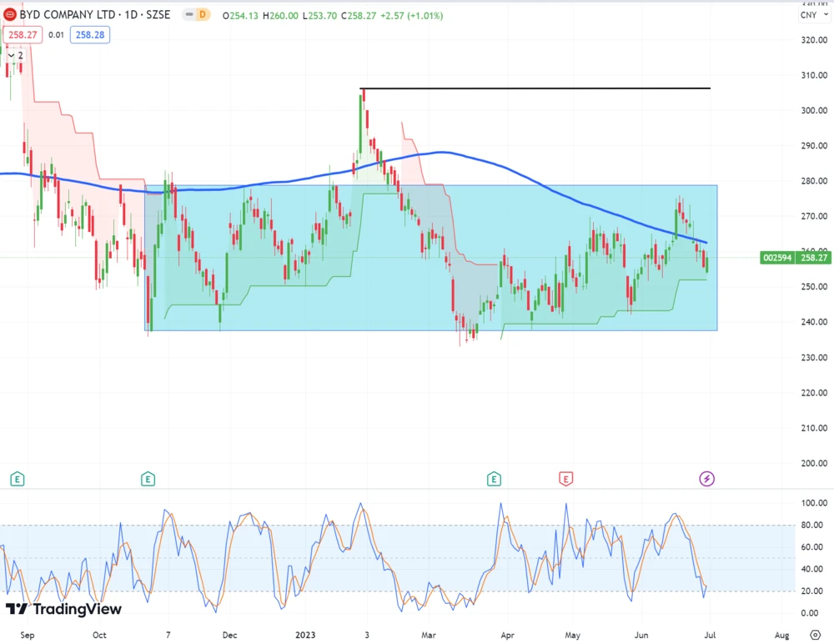
Task: Click the blue 258.28 buy price button
Action: (x=89, y=34)
